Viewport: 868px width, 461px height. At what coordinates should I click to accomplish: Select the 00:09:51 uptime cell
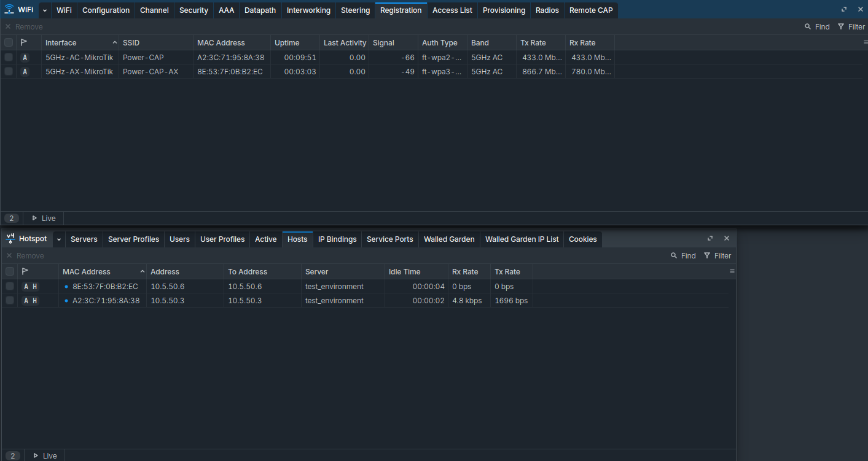tap(295, 57)
